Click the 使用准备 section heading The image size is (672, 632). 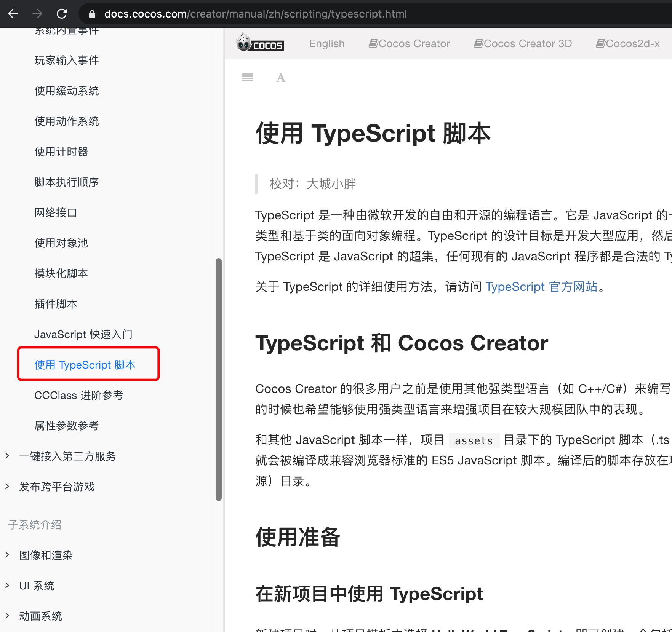[x=298, y=537]
